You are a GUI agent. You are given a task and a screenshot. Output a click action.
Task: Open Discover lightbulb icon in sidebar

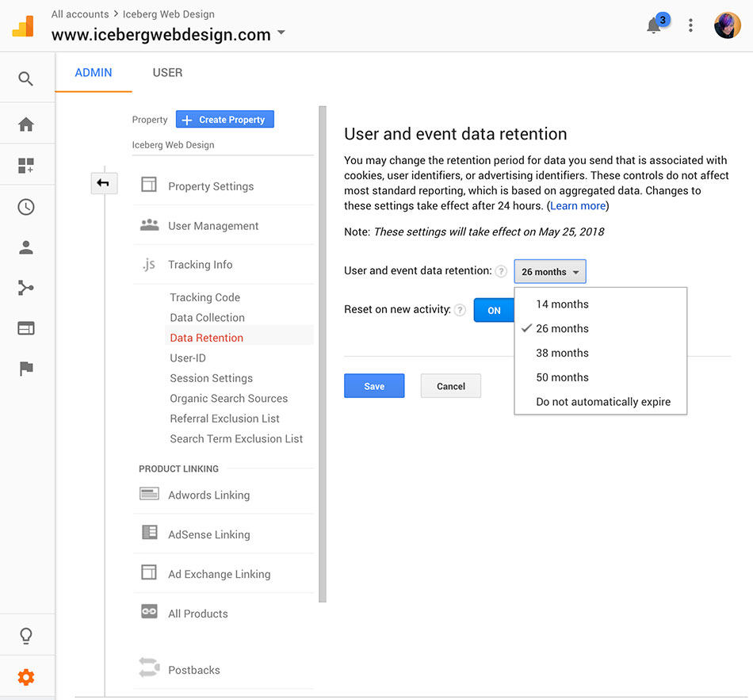pos(26,636)
